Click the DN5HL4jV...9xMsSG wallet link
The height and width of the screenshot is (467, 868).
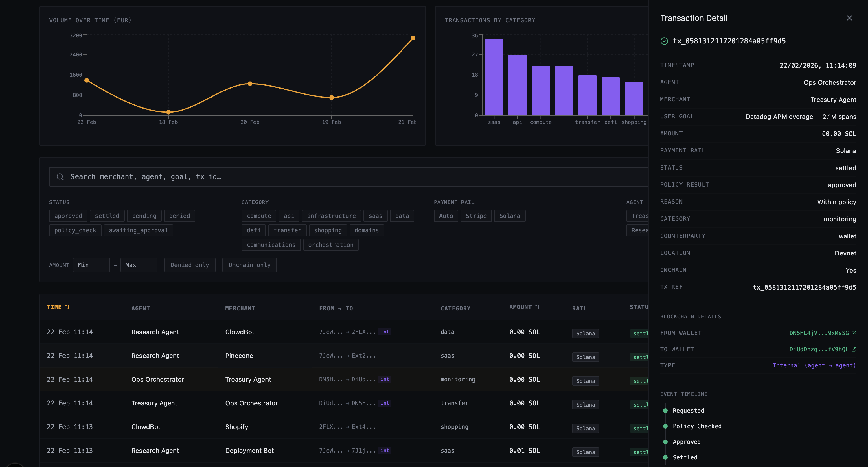(x=819, y=333)
